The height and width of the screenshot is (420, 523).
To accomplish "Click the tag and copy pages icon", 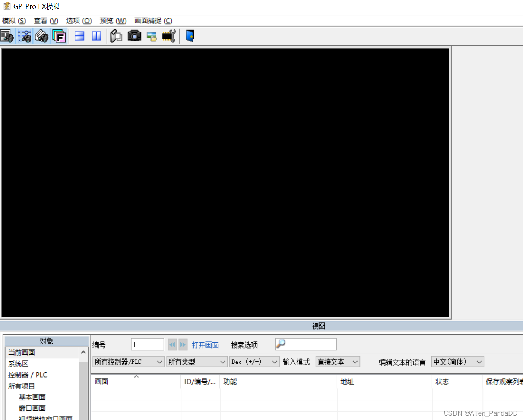I will [x=116, y=36].
